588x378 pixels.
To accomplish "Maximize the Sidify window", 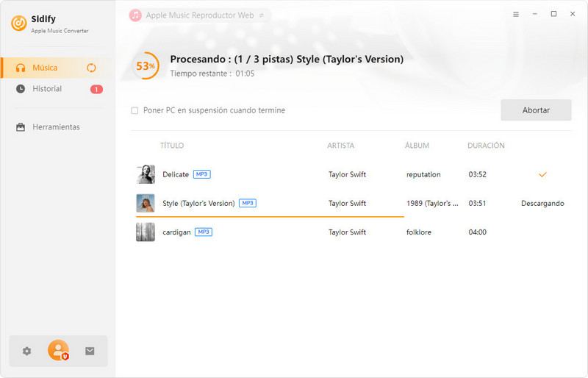I will [553, 14].
